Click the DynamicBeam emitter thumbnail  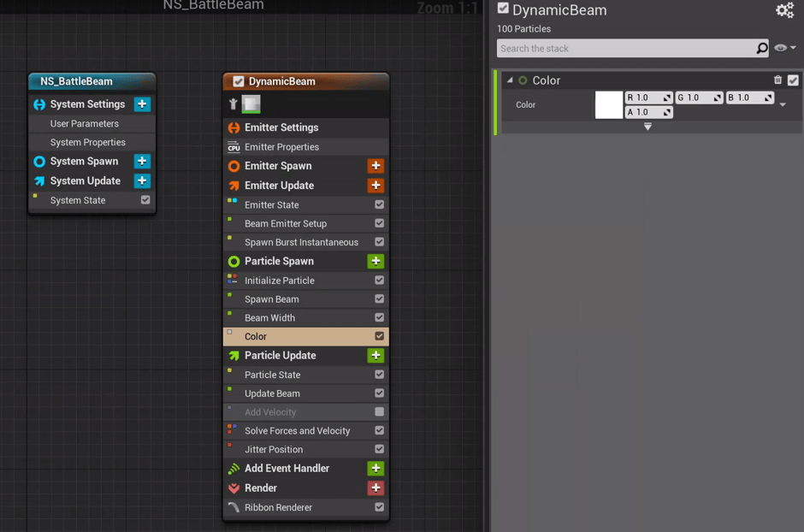[251, 104]
